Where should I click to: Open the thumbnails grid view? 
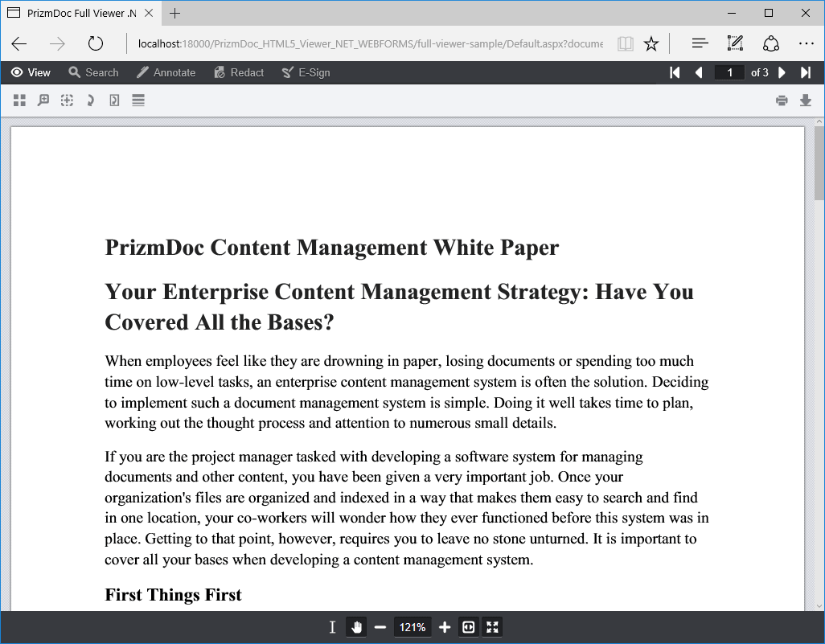pyautogui.click(x=19, y=100)
